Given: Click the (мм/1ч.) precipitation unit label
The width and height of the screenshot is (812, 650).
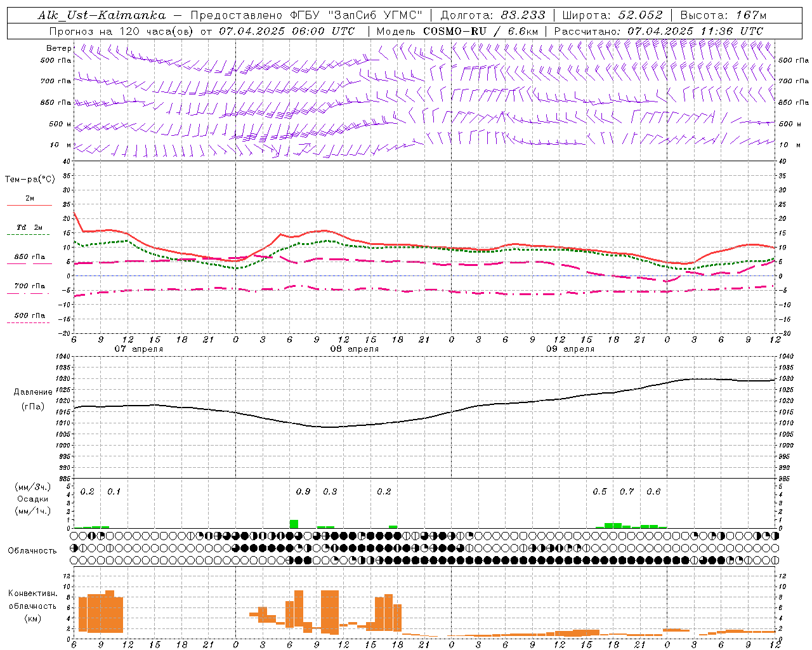Looking at the screenshot, I should coord(33,511).
